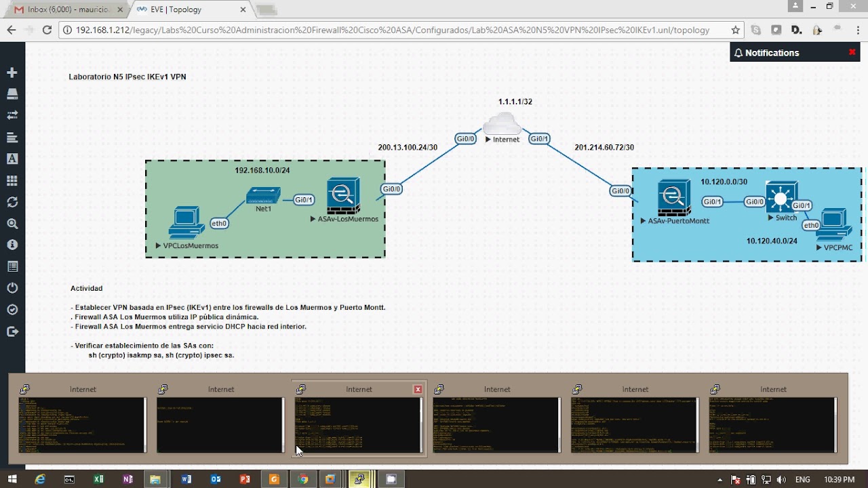Refresh topology with circular arrows icon
Image resolution: width=868 pixels, height=488 pixels.
click(x=12, y=202)
